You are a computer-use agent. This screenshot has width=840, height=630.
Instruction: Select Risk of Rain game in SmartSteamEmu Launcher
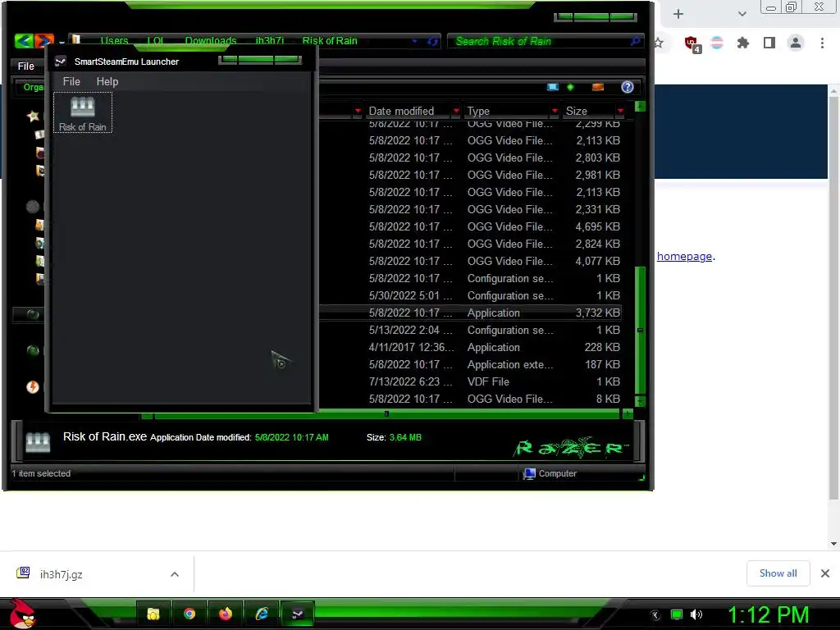(x=83, y=112)
